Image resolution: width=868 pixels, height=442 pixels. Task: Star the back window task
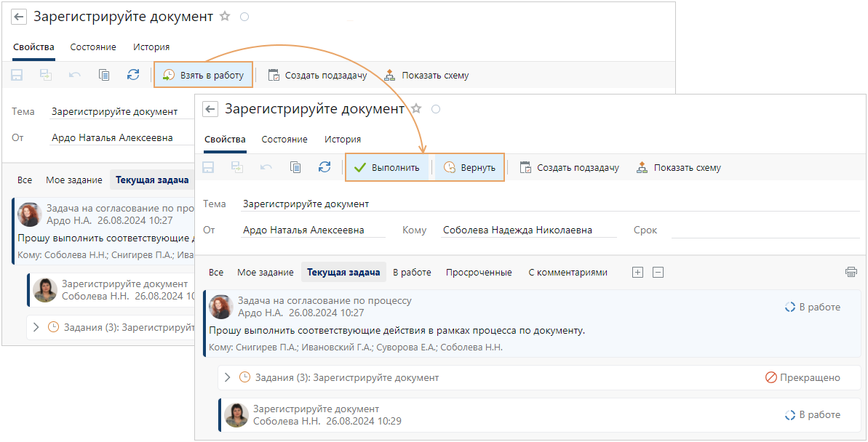(x=225, y=17)
